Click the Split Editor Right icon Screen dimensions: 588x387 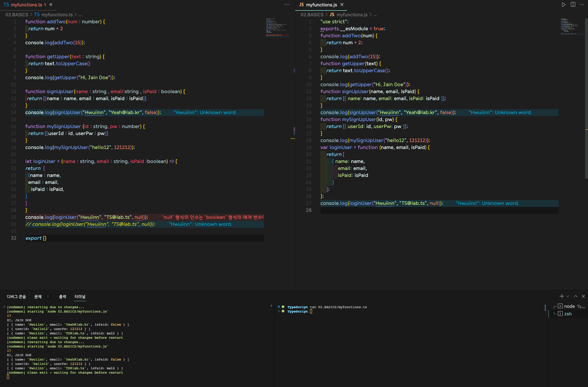[573, 5]
